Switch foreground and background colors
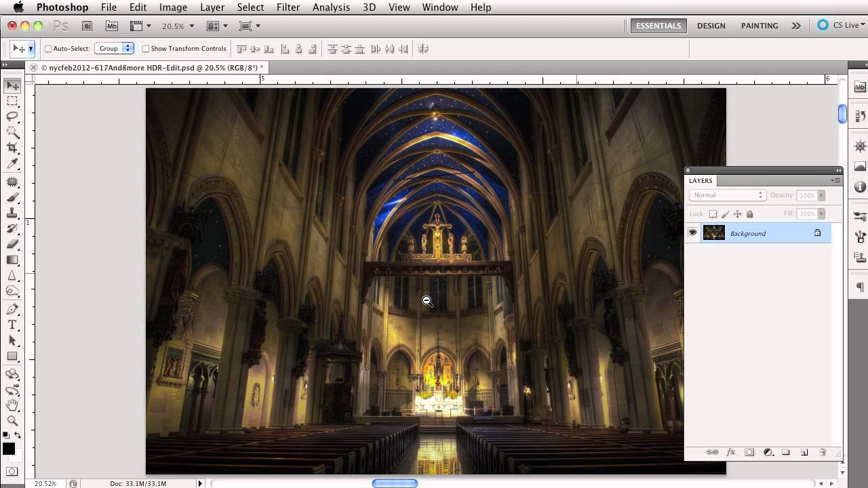The height and width of the screenshot is (488, 868). 18,435
